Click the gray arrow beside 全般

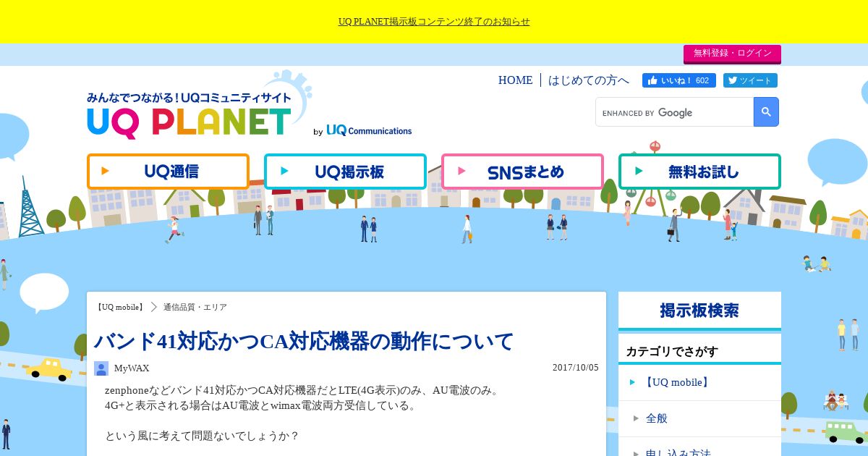click(636, 418)
